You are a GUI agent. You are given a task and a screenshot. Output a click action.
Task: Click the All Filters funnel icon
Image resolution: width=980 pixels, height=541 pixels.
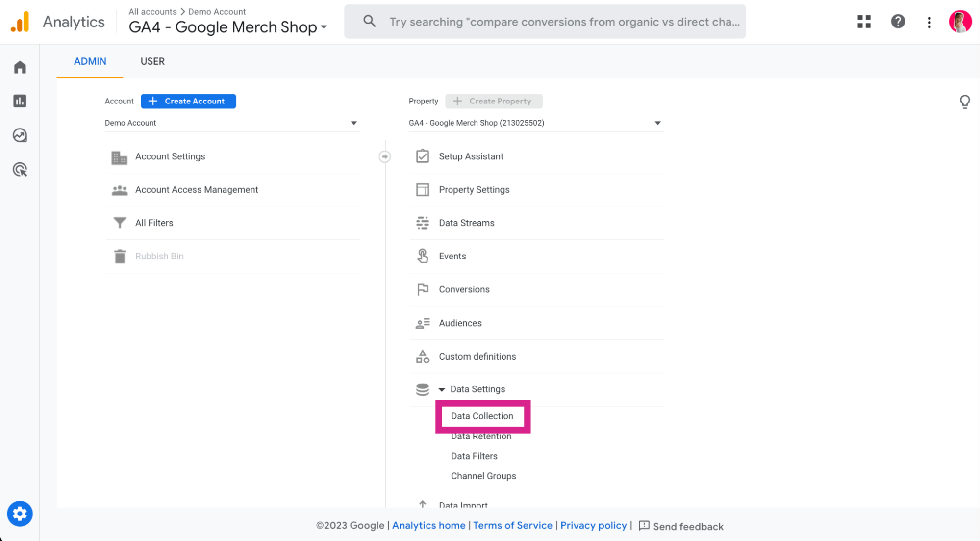119,223
